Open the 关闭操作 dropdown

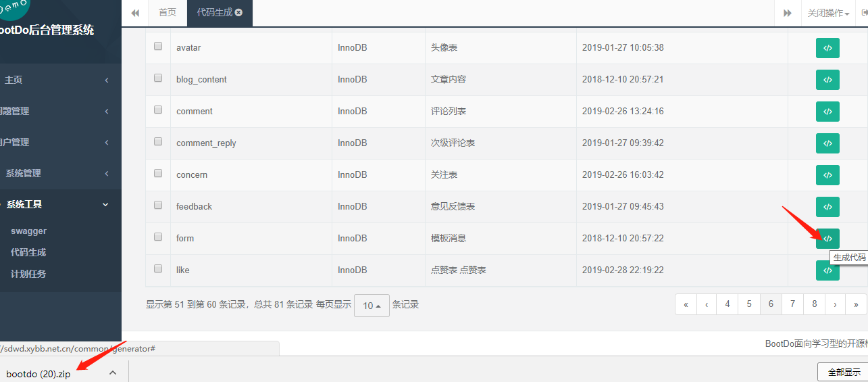[828, 13]
